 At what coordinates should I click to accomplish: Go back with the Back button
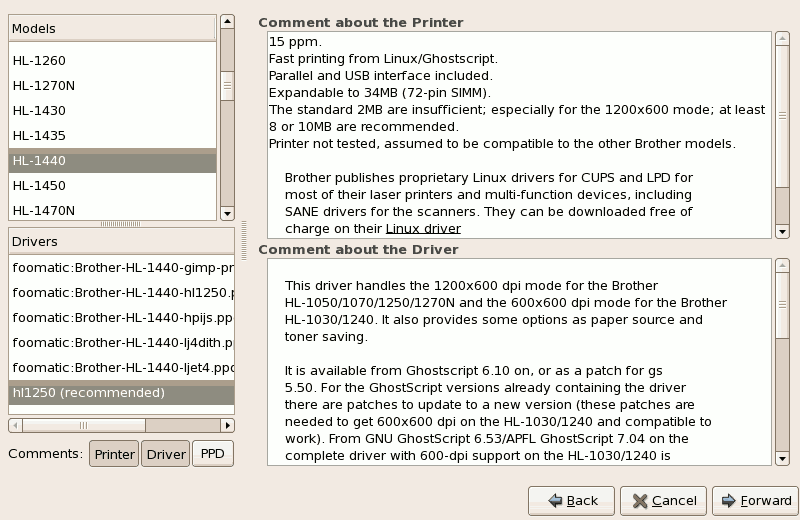pyautogui.click(x=571, y=501)
